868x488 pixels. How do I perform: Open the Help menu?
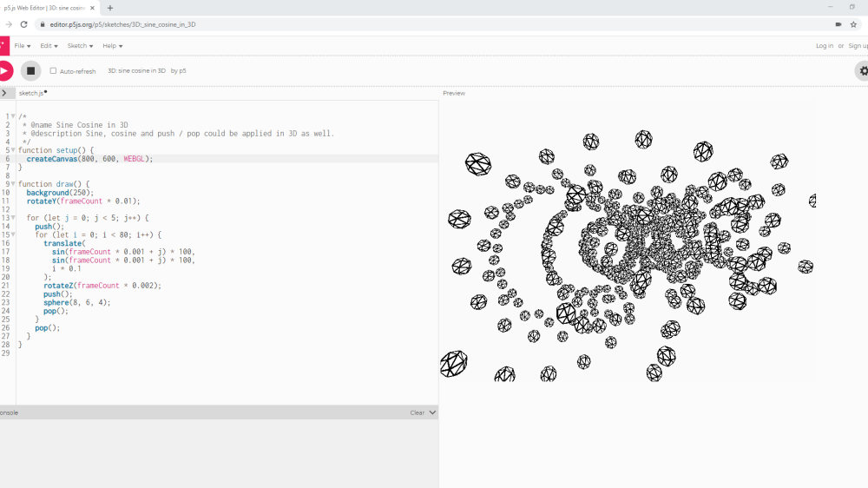pyautogui.click(x=112, y=46)
